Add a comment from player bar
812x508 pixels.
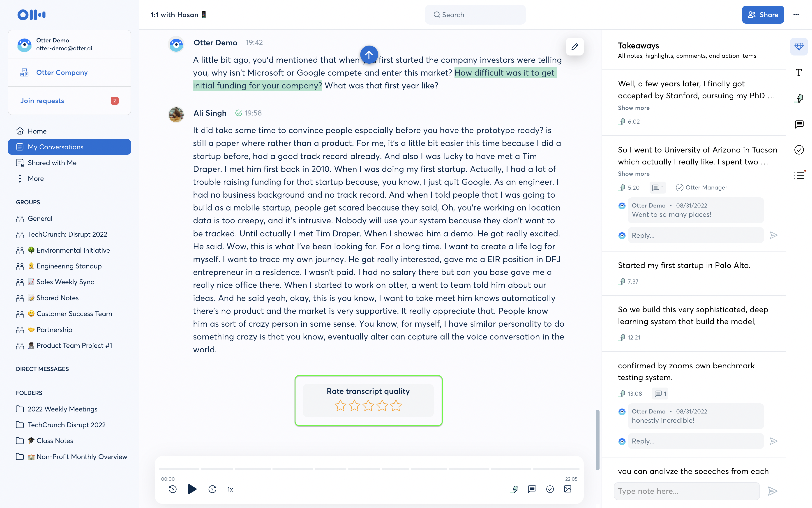pos(532,489)
